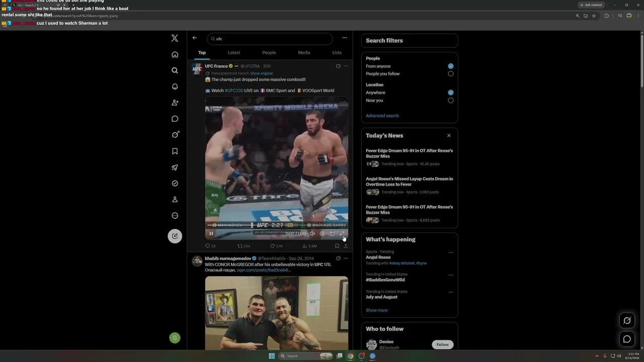Open Bookmarks icon in sidebar

pyautogui.click(x=175, y=151)
